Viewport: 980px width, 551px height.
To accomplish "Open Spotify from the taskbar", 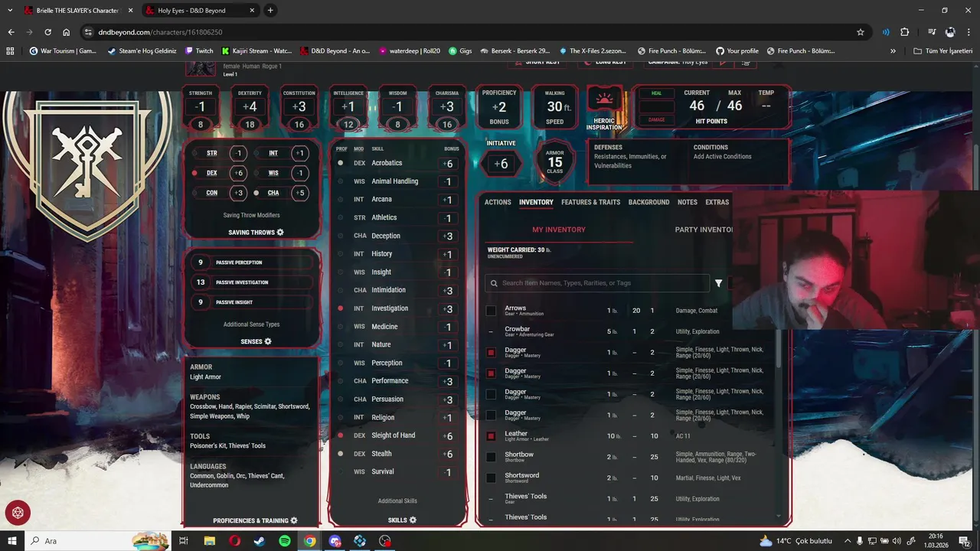I will pyautogui.click(x=284, y=541).
